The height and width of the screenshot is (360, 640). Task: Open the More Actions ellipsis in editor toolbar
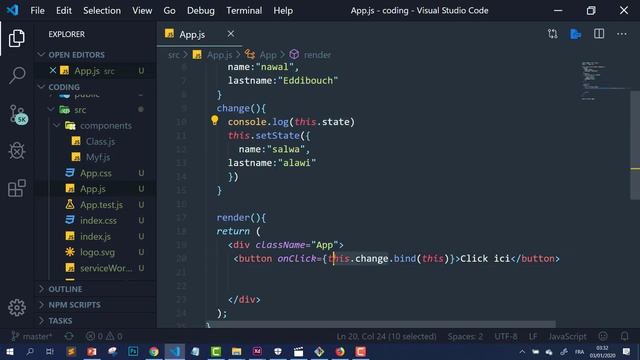(x=622, y=34)
